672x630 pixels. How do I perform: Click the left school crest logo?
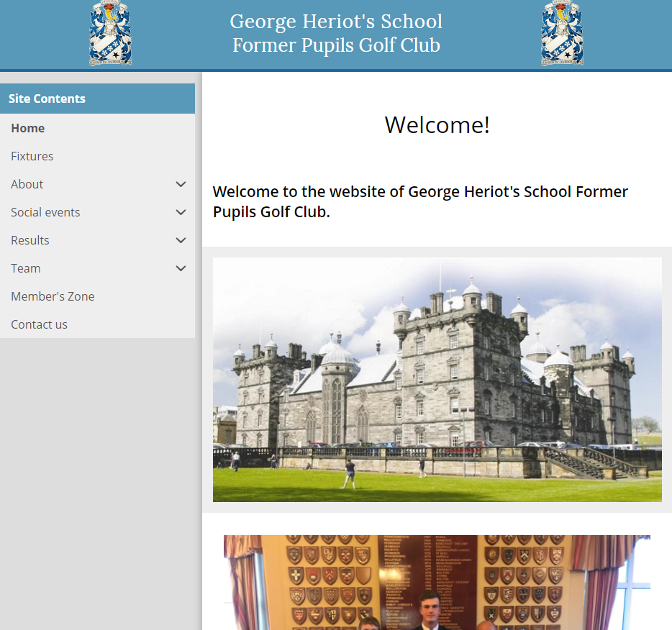(x=110, y=34)
